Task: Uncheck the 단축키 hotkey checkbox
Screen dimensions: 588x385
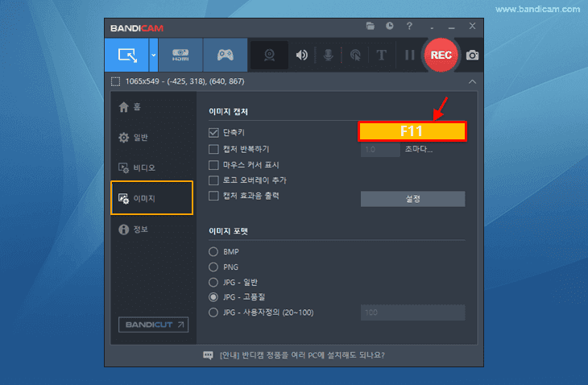Action: click(213, 132)
